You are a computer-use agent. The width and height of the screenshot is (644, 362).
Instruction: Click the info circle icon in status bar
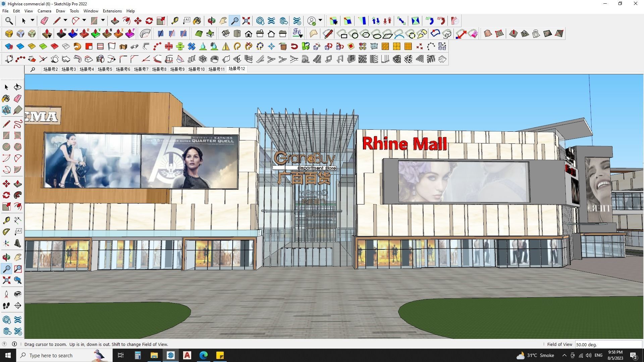[x=14, y=344]
